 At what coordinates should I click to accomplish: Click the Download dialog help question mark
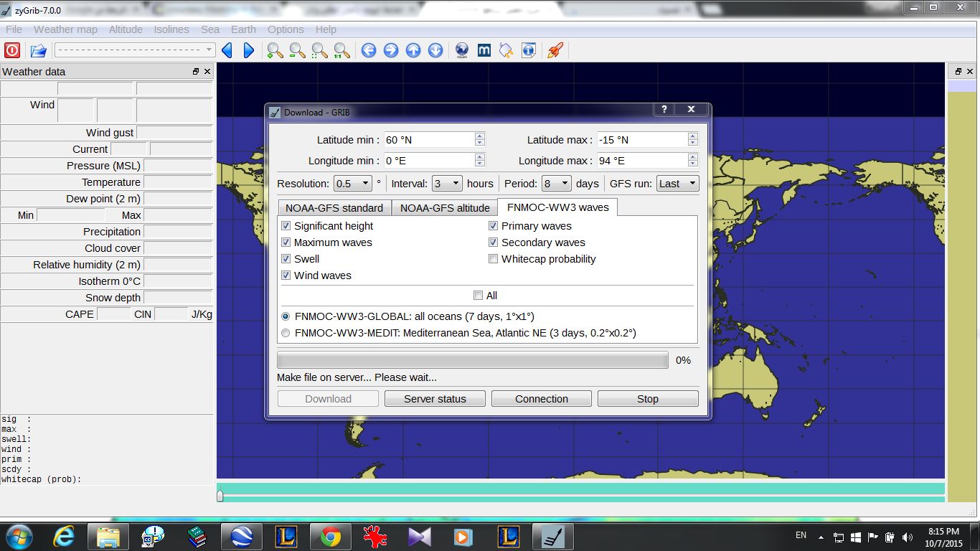pyautogui.click(x=664, y=109)
